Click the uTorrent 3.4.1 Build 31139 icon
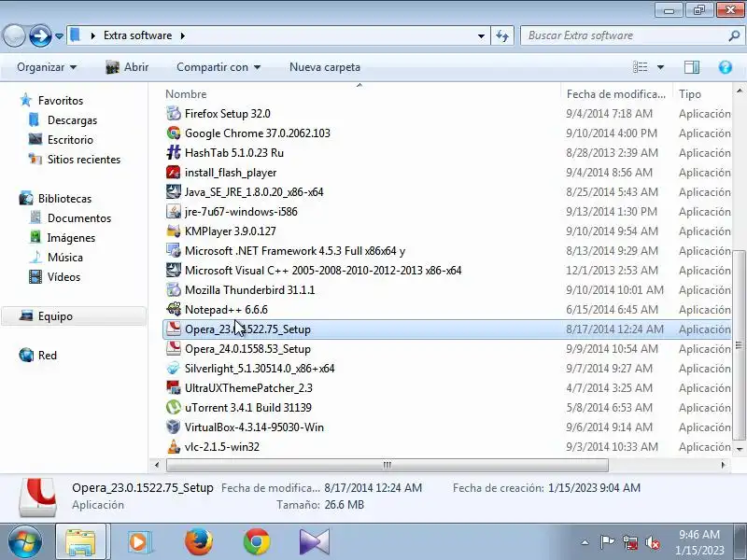The height and width of the screenshot is (560, 747). click(x=174, y=408)
